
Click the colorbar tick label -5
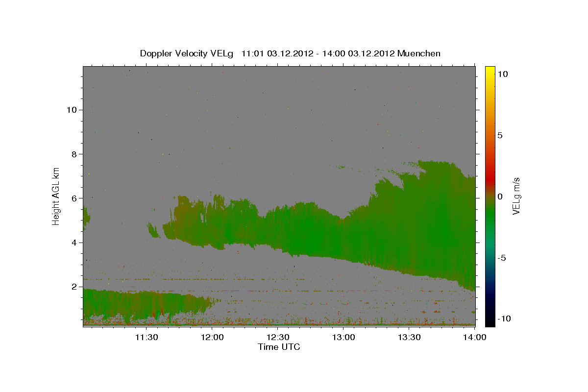click(502, 258)
